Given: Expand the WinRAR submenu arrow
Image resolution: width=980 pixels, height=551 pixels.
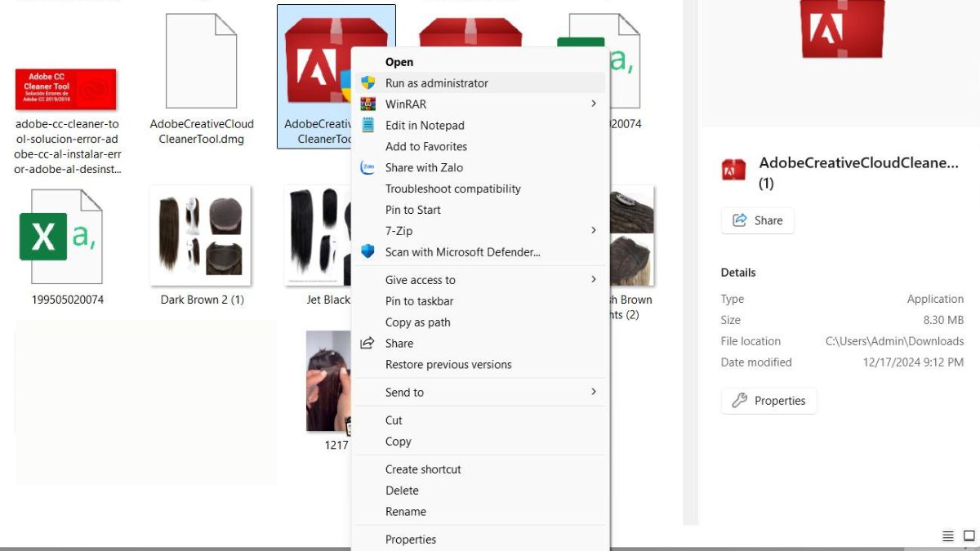Looking at the screenshot, I should click(x=594, y=104).
